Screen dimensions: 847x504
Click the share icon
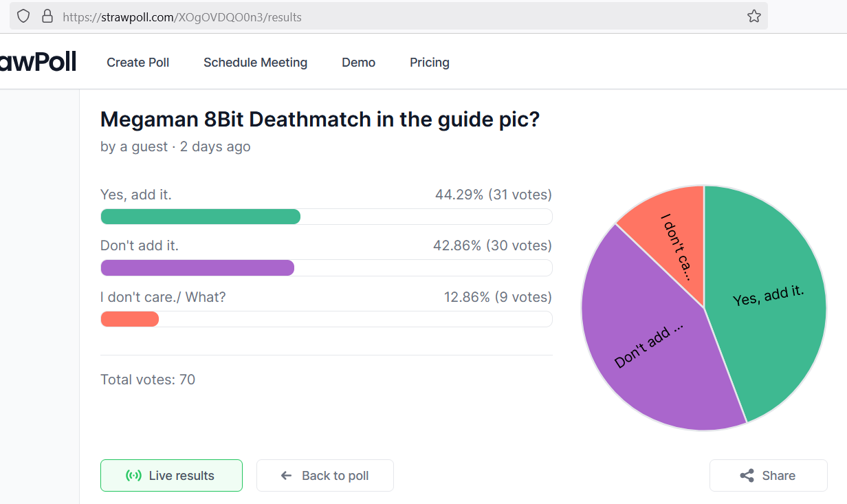click(x=747, y=476)
